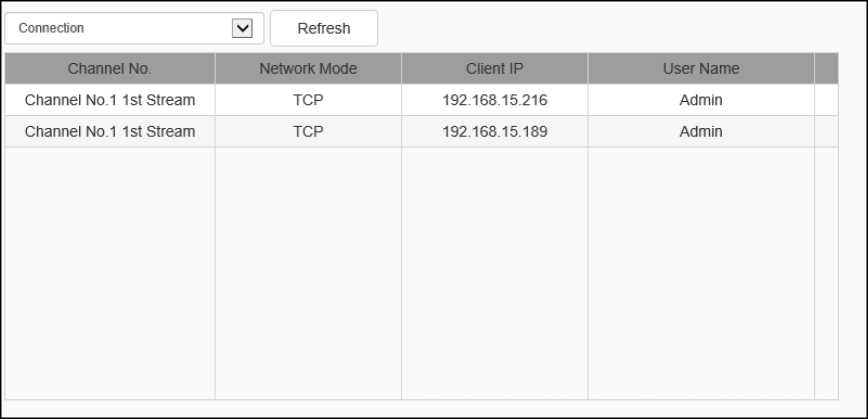The width and height of the screenshot is (868, 419).
Task: Click the Connection combo box field
Action: (x=120, y=28)
